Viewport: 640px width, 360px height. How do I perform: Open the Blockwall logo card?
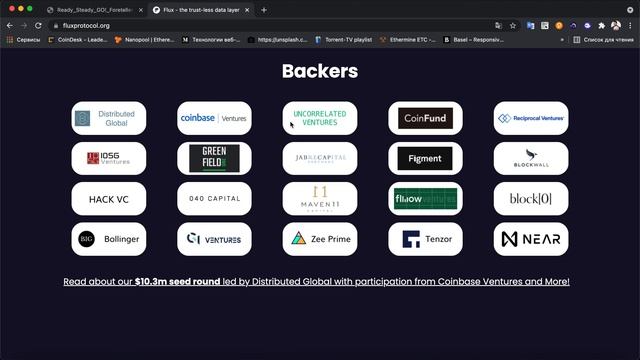(x=531, y=158)
